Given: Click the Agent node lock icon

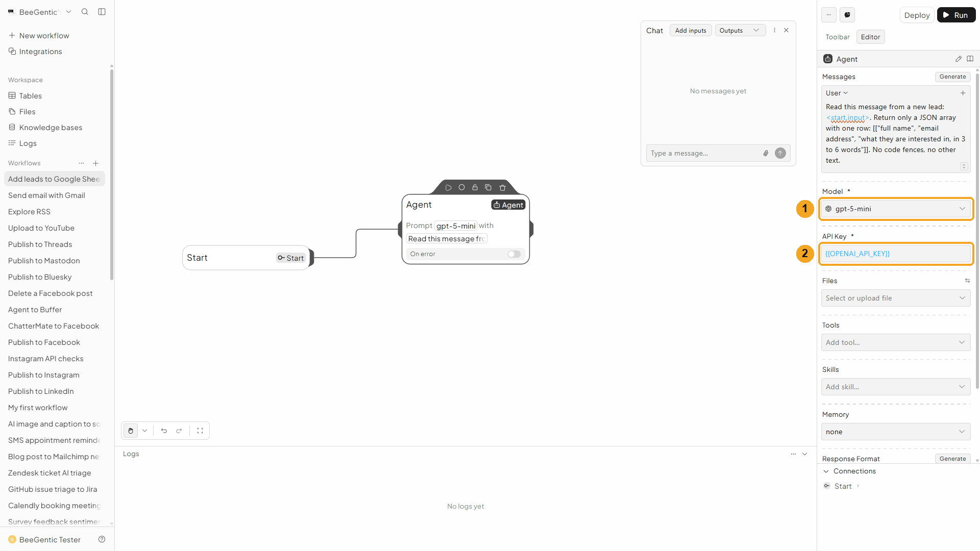Looking at the screenshot, I should click(475, 188).
